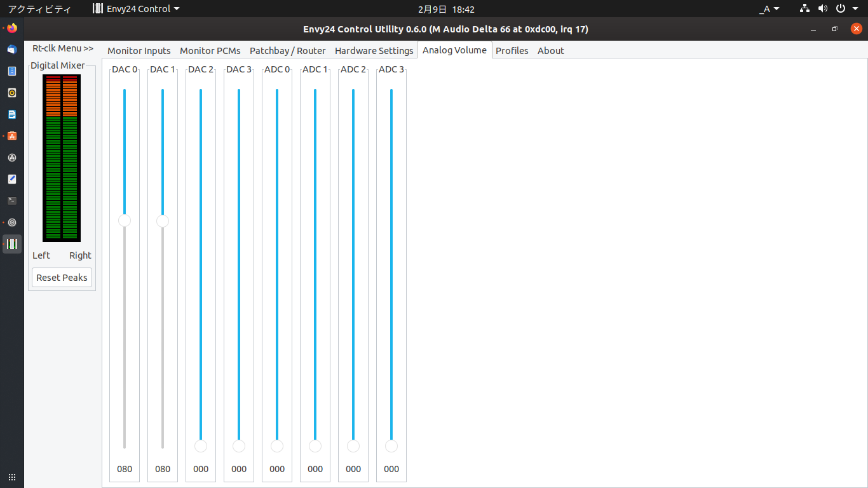This screenshot has width=868, height=488.
Task: Click the DAC 2 value 000
Action: pos(201,469)
